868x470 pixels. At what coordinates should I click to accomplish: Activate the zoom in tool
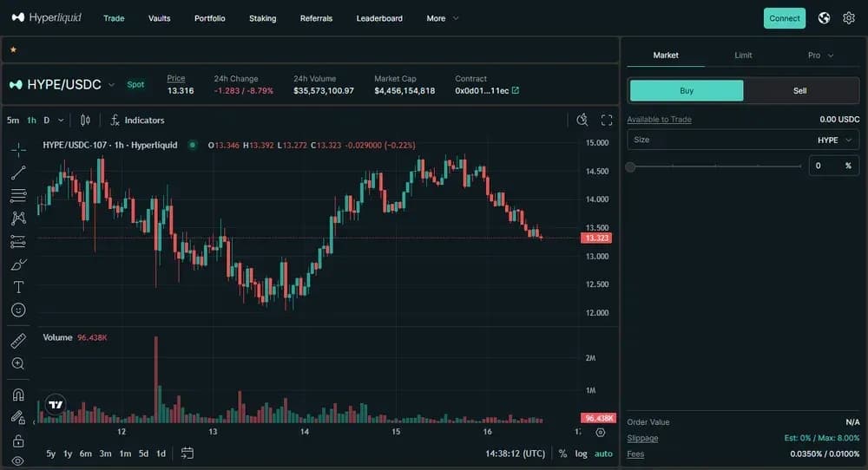coord(18,363)
